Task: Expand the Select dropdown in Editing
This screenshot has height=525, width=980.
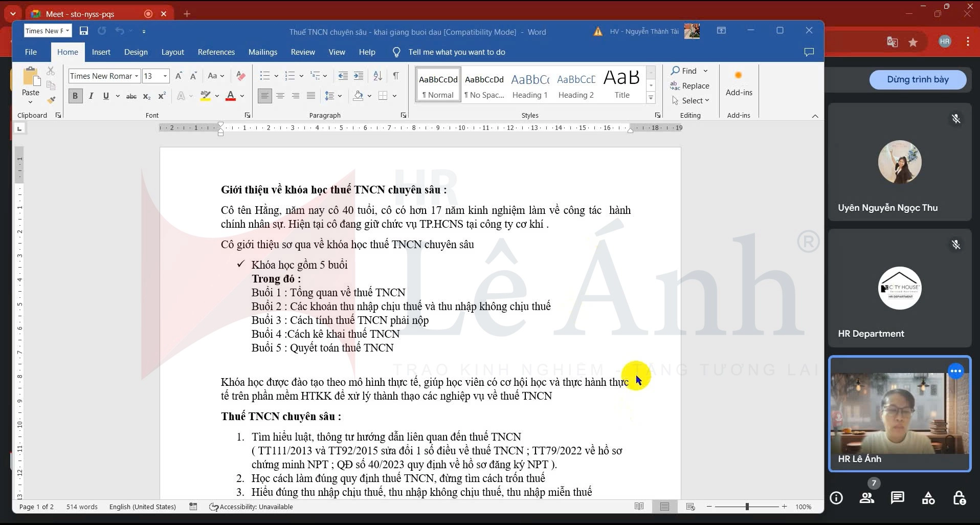Action: [x=695, y=101]
